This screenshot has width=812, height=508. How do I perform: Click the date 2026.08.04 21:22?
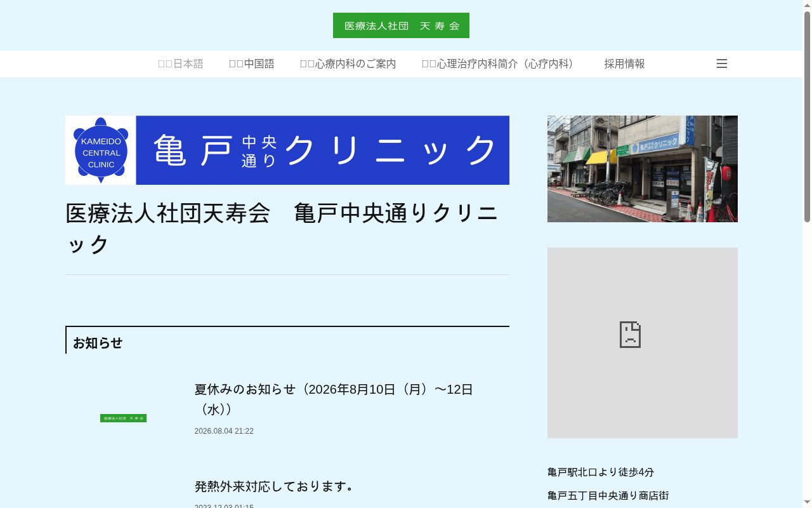(x=224, y=431)
